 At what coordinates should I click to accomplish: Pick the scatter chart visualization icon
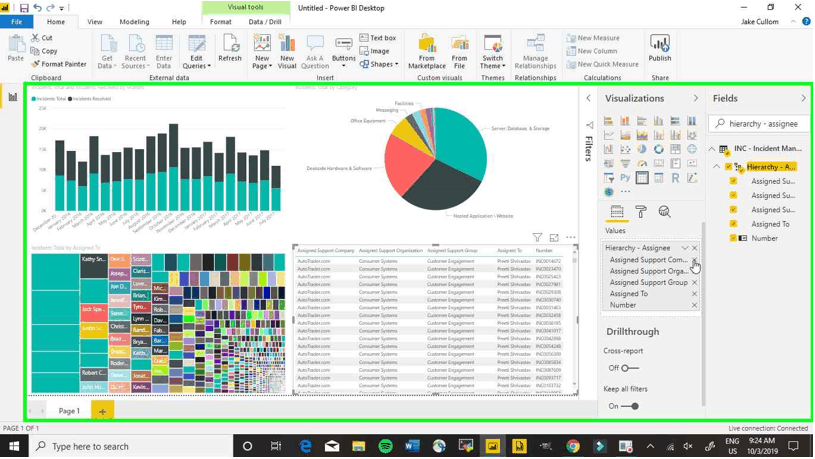pos(625,149)
